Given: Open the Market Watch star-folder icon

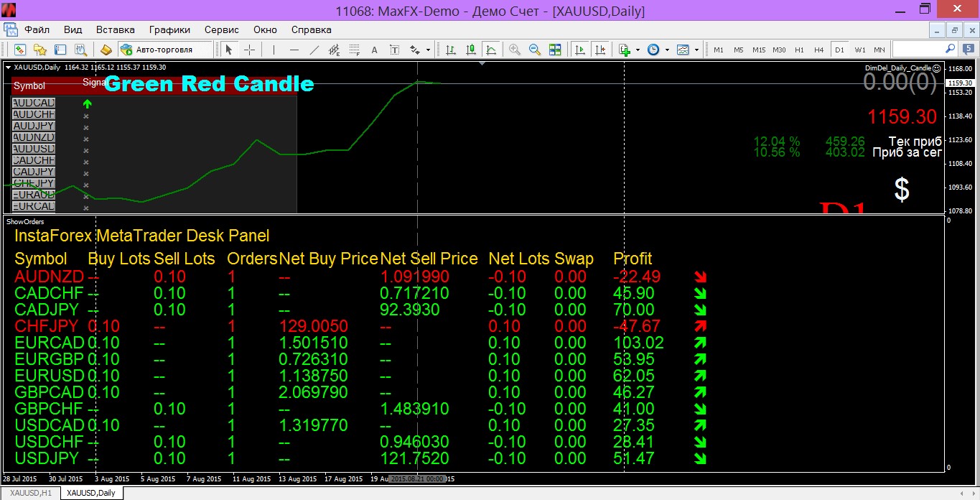Looking at the screenshot, I should 40,50.
